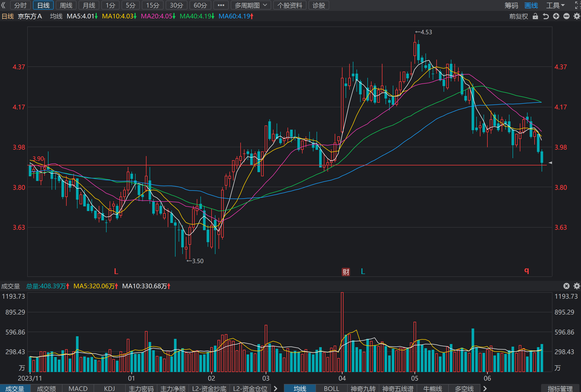Click the red L marker near January
581x392 pixels.
[116, 271]
